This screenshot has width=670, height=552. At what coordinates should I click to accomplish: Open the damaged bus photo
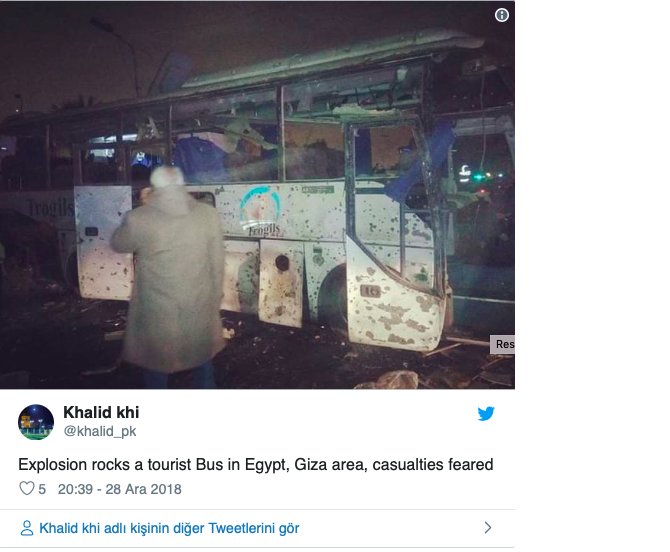(x=257, y=195)
